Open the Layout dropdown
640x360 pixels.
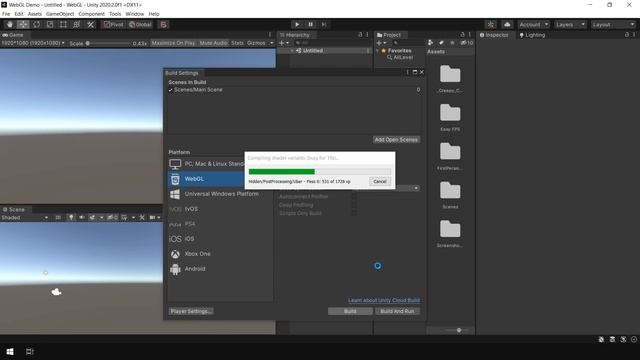click(x=613, y=24)
